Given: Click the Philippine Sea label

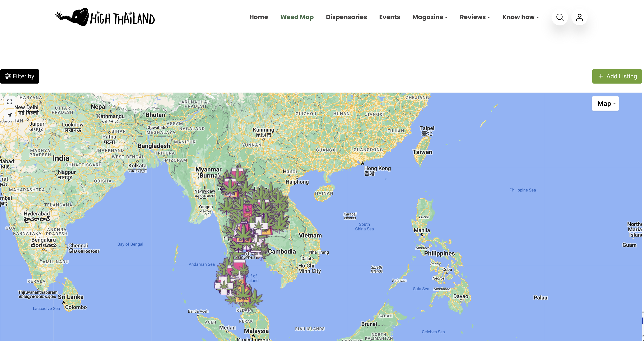Looking at the screenshot, I should click(522, 190).
